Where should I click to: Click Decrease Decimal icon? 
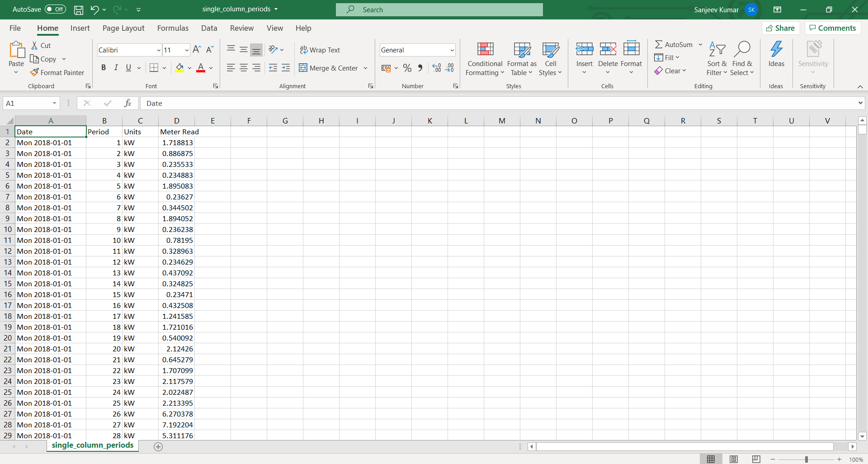point(449,68)
